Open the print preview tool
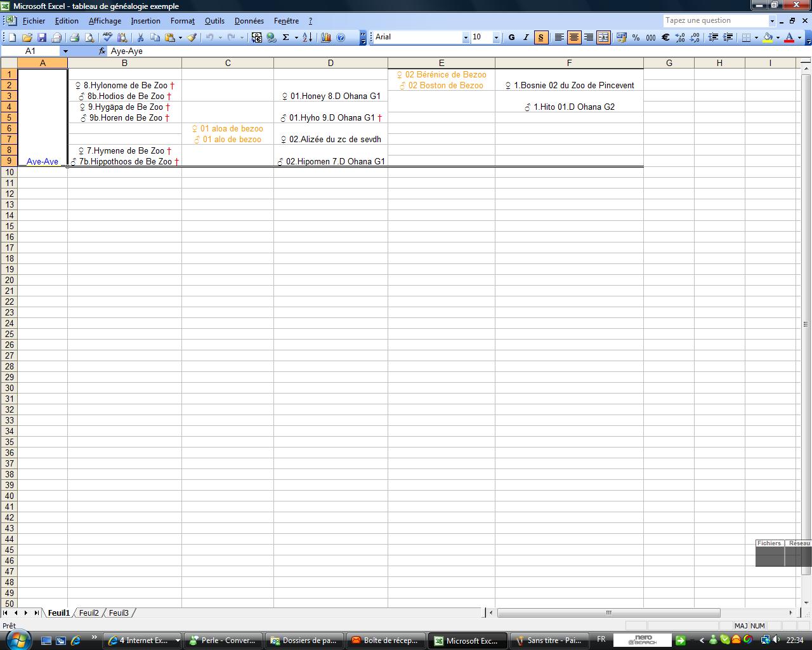Image resolution: width=812 pixels, height=650 pixels. tap(89, 37)
